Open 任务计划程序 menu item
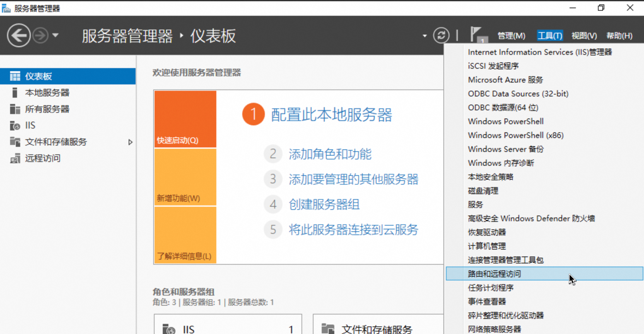This screenshot has width=644, height=334. click(544, 288)
